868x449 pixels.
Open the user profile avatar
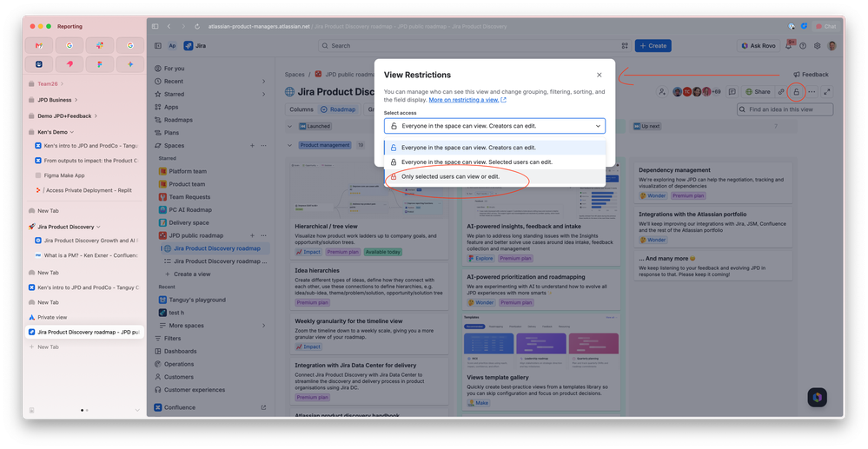click(832, 46)
